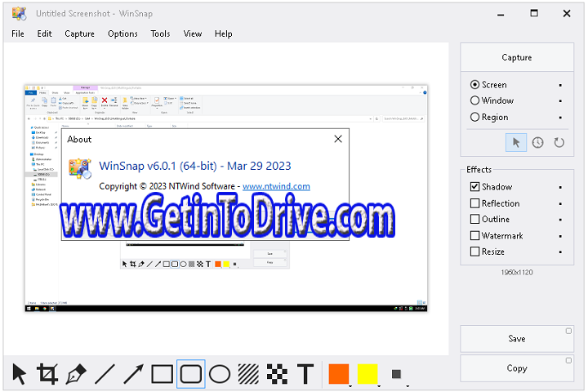Expand the yellow color dropdown arrow

coord(379,386)
